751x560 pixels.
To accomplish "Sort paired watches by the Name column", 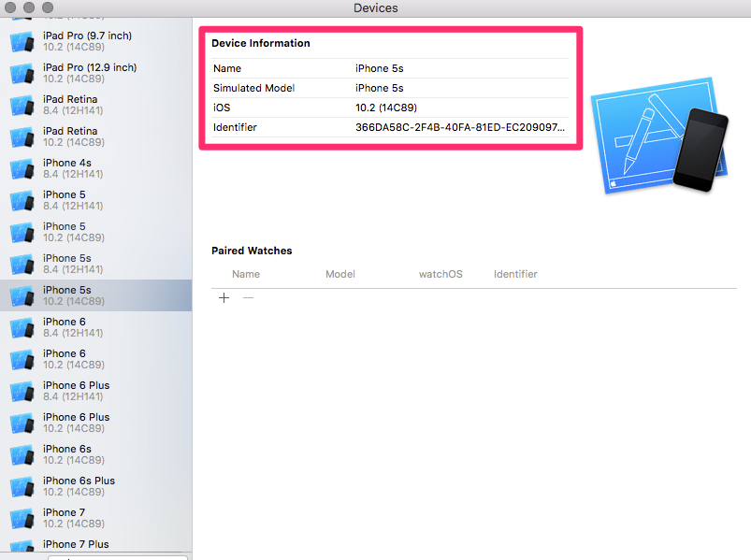I will click(246, 274).
